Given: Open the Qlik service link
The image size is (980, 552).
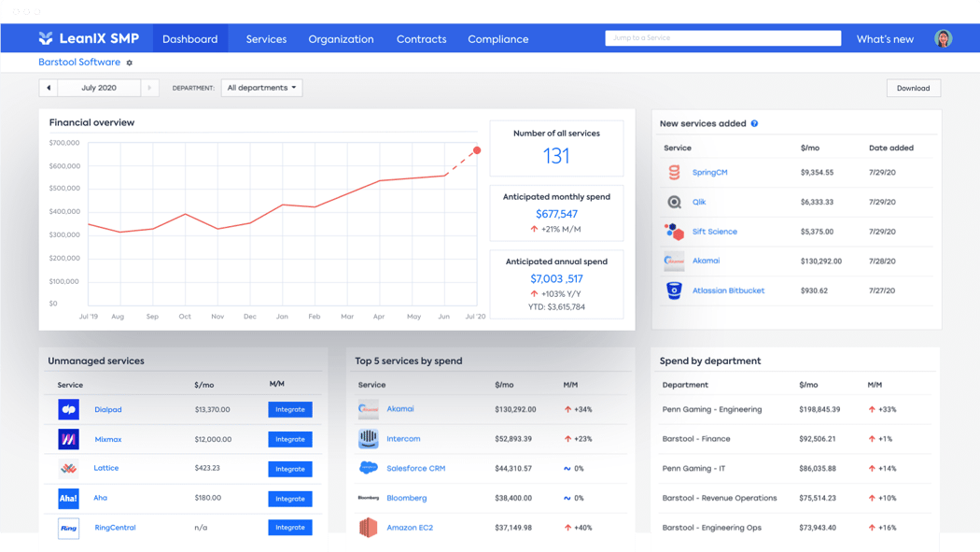Looking at the screenshot, I should [699, 202].
